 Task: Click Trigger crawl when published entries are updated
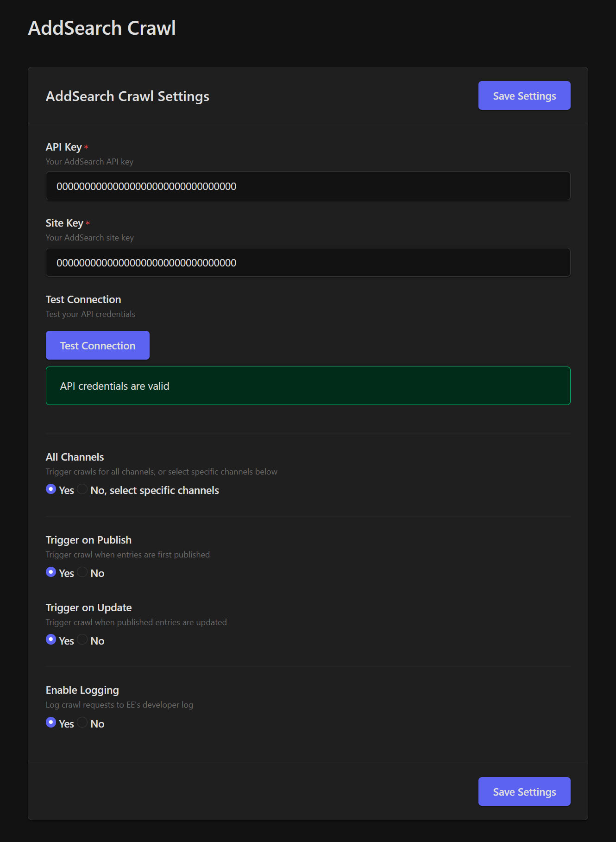[x=136, y=622]
